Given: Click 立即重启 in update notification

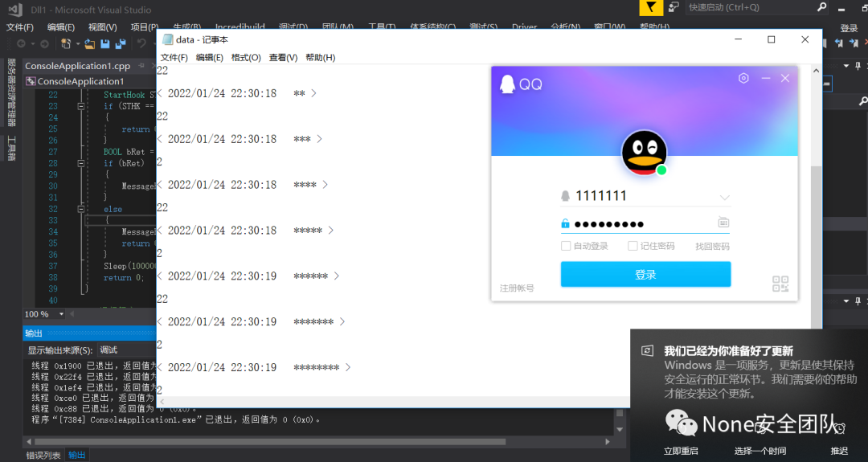Looking at the screenshot, I should point(681,451).
